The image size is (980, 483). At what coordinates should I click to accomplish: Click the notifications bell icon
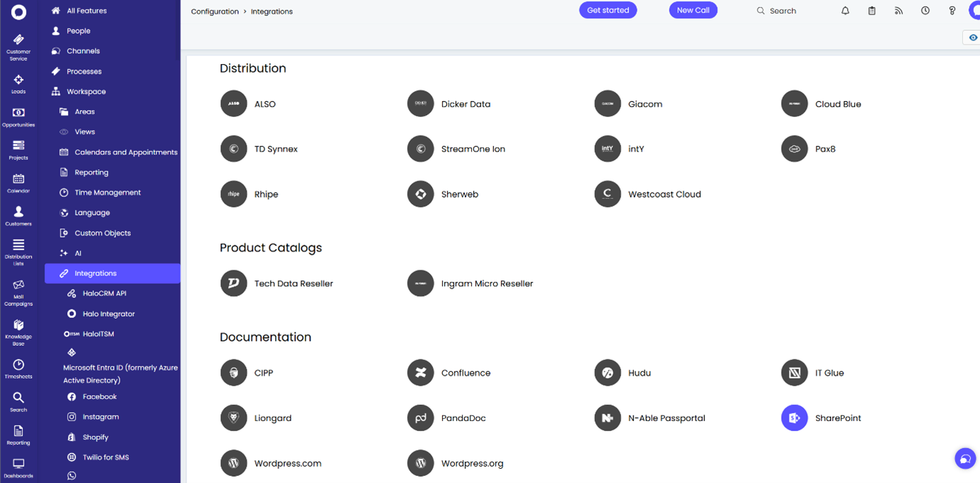coord(845,11)
